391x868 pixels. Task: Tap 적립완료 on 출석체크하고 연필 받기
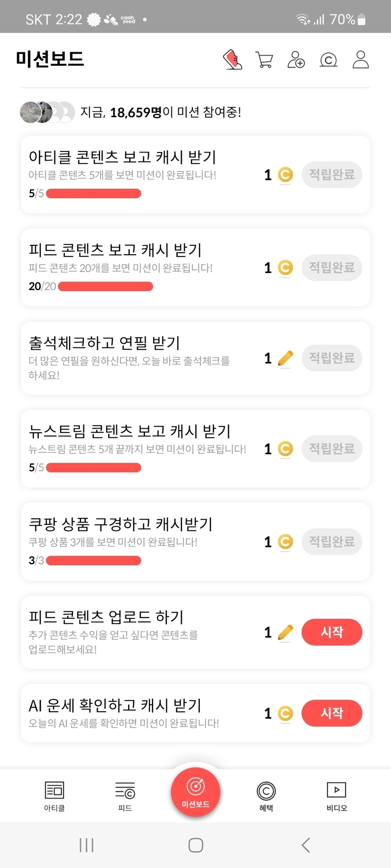click(332, 358)
